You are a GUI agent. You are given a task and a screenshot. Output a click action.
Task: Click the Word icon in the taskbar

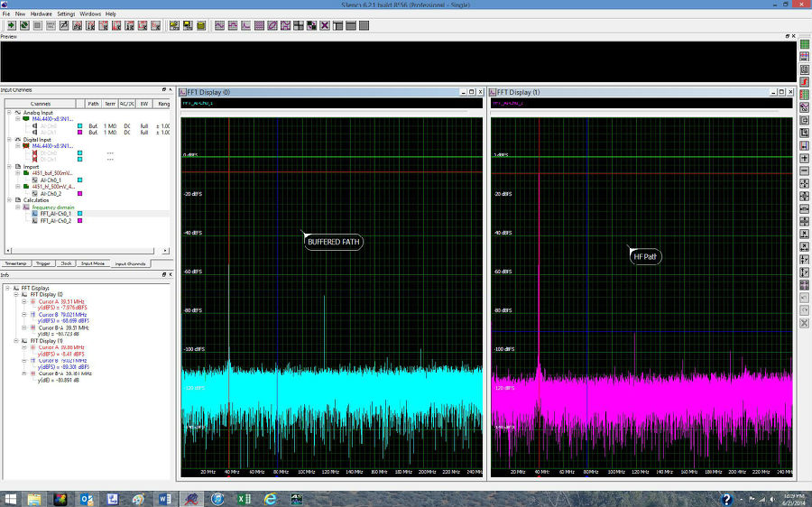tap(165, 499)
